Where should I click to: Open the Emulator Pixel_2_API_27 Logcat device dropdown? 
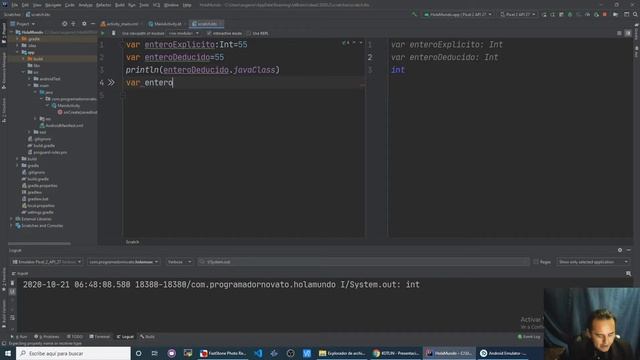[x=47, y=262]
